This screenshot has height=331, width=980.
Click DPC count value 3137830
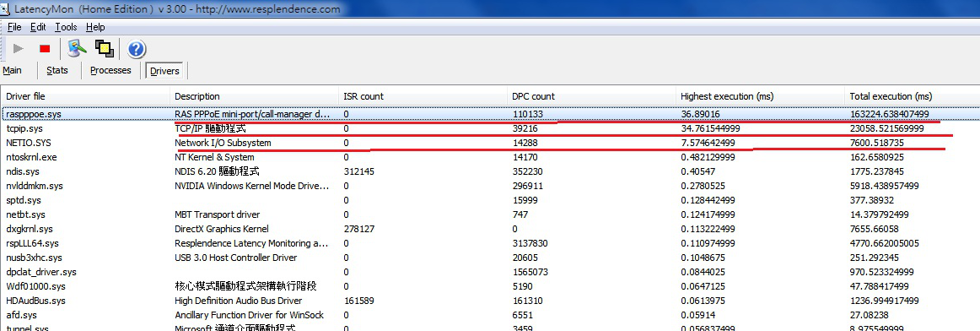530,243
